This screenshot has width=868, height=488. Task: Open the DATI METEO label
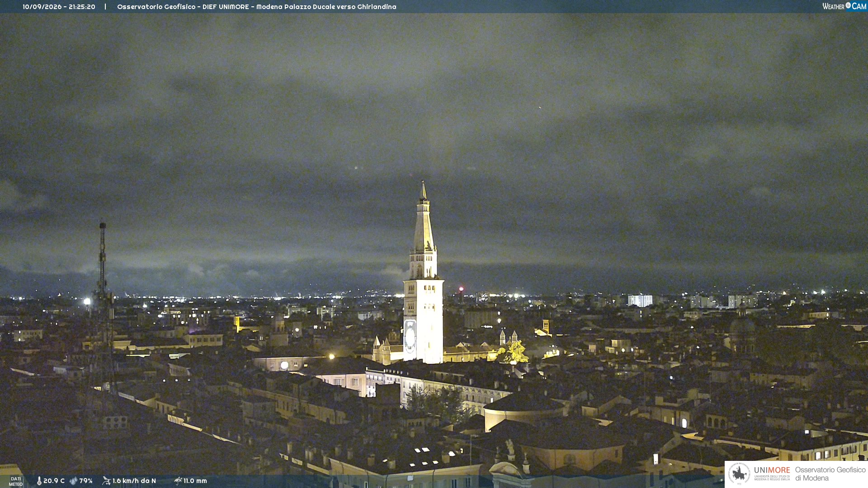pyautogui.click(x=16, y=482)
